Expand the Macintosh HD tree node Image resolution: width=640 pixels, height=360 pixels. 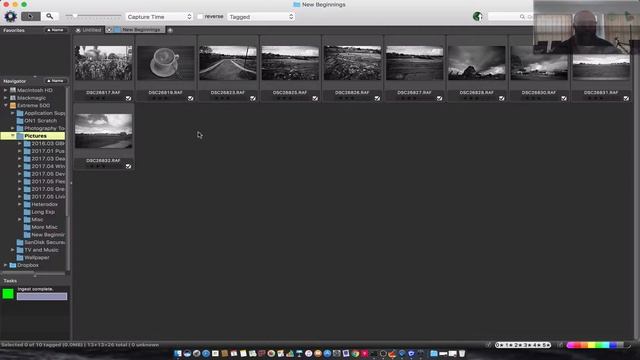[5, 90]
